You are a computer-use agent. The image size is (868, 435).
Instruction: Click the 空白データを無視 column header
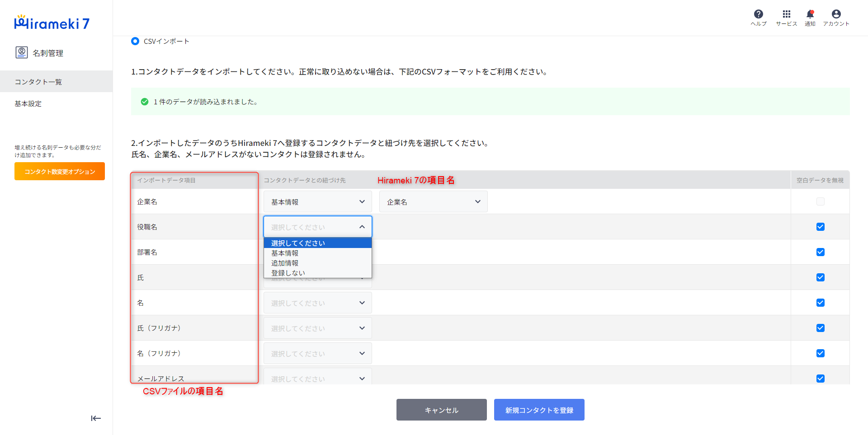(x=820, y=180)
